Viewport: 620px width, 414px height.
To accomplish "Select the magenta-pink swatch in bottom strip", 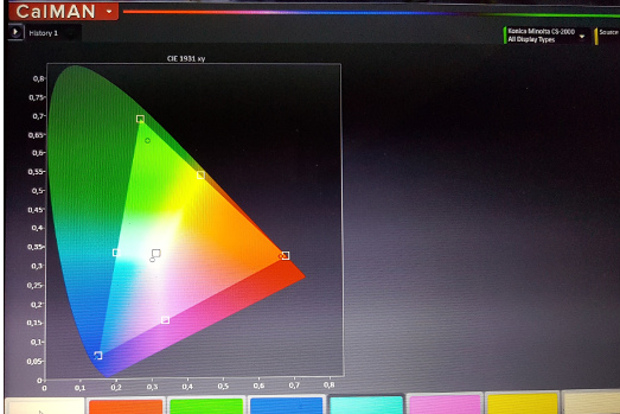I will 445,406.
